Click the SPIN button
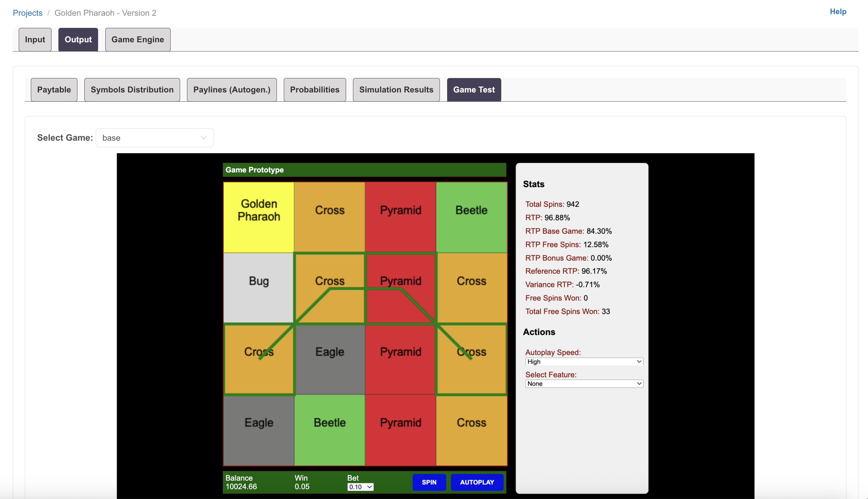This screenshot has width=868, height=499. tap(429, 482)
